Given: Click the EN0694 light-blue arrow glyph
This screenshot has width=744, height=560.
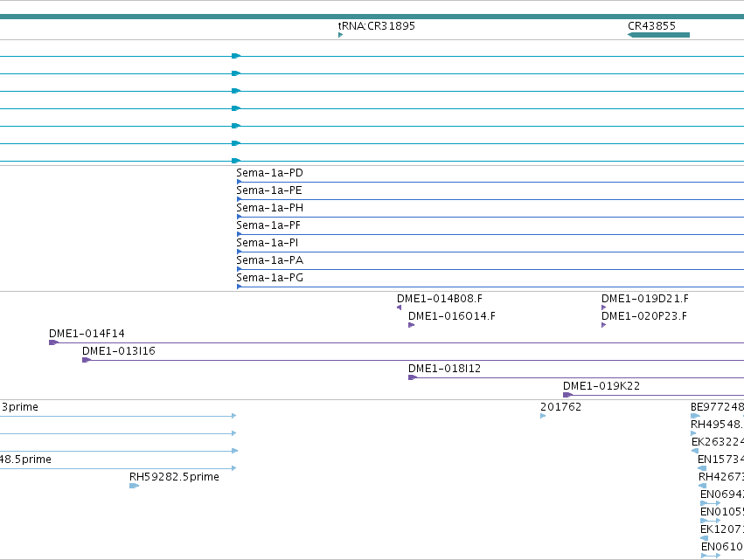Looking at the screenshot, I should pyautogui.click(x=710, y=503).
